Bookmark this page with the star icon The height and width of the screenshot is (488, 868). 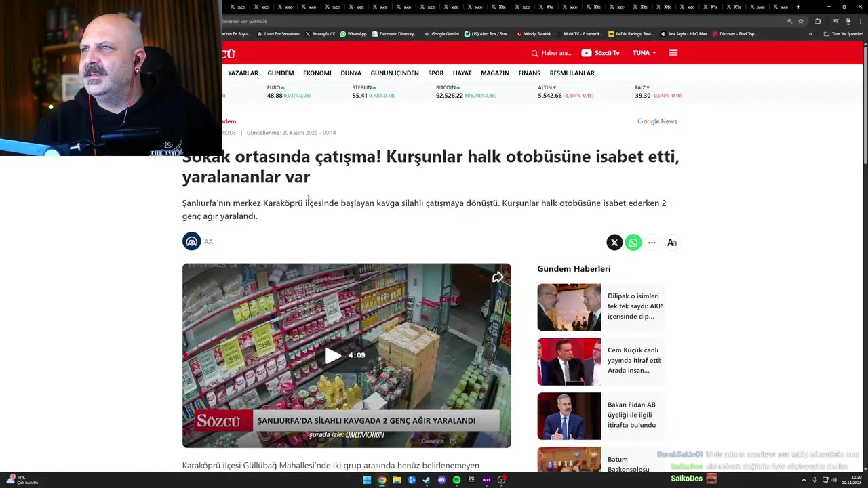click(x=801, y=21)
